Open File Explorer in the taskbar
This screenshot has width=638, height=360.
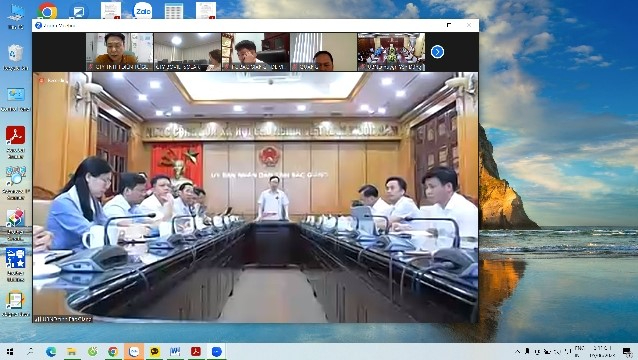(x=72, y=352)
